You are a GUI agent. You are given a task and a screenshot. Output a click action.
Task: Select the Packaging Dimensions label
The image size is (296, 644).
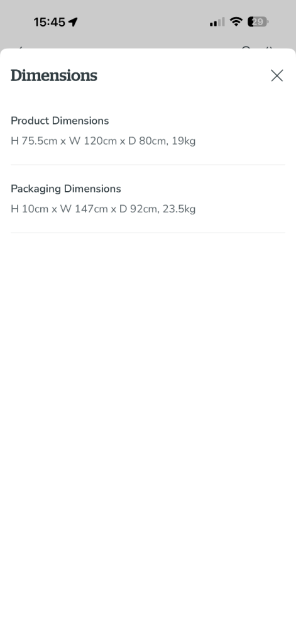[66, 189]
